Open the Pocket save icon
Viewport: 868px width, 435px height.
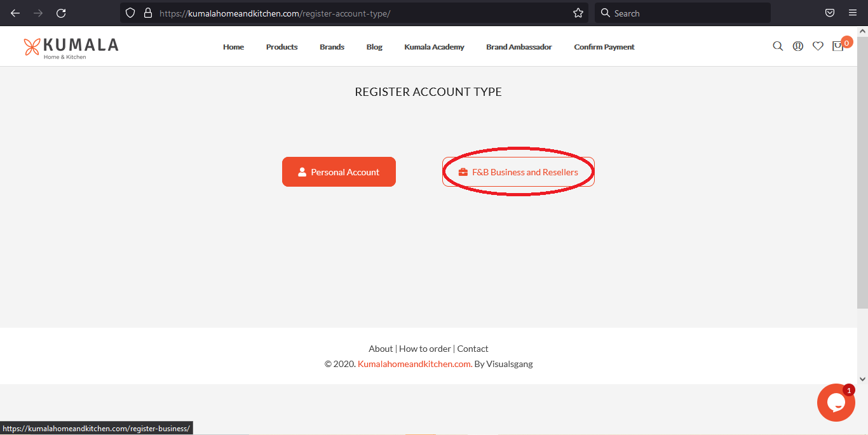click(830, 13)
